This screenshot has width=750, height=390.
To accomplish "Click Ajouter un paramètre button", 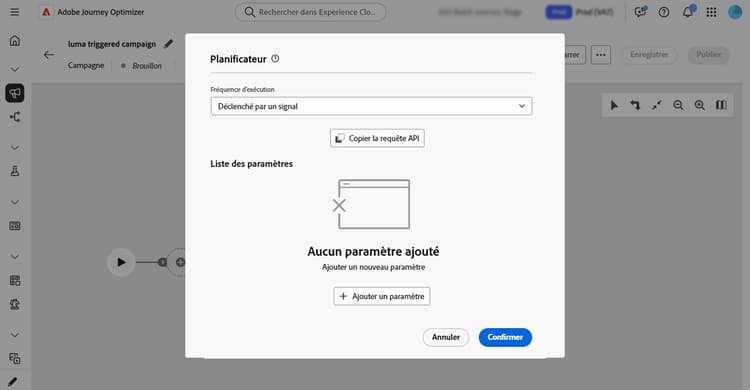I will click(x=382, y=296).
